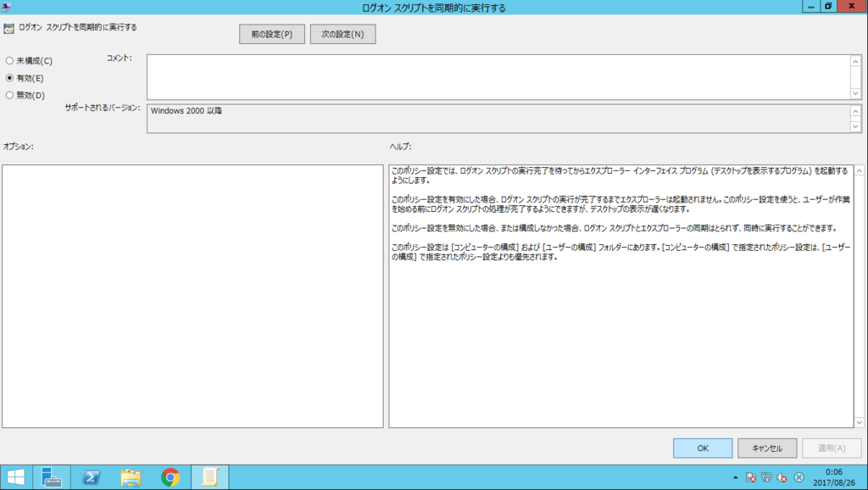Click the help text starting このポリシー設定では
Viewport: 868px width, 490px height.
[x=620, y=175]
